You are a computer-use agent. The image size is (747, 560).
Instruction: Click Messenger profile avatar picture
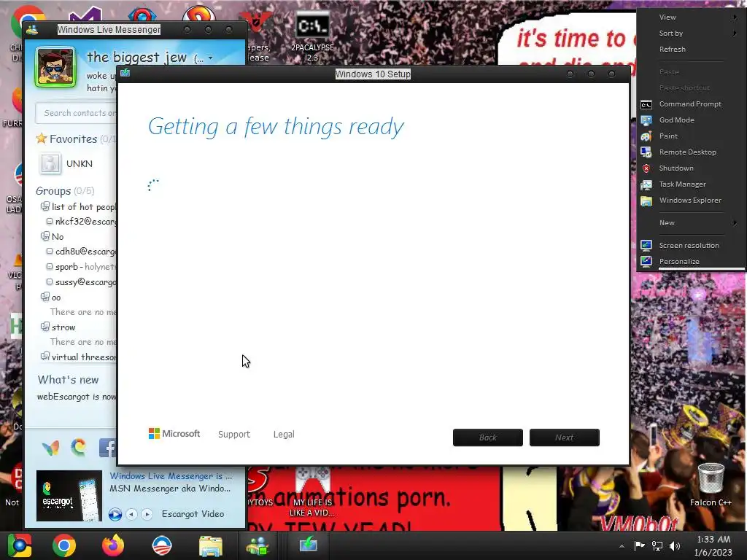pos(55,67)
